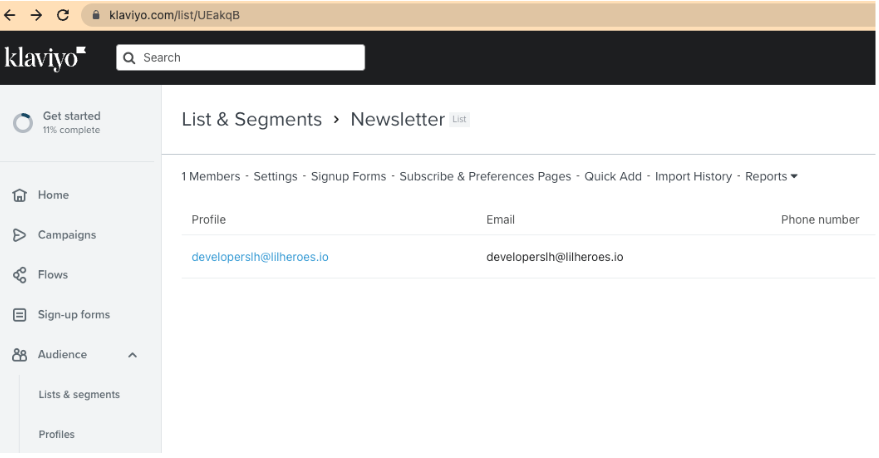This screenshot has width=879, height=458.
Task: Click the Klaviyo logo
Action: click(45, 58)
